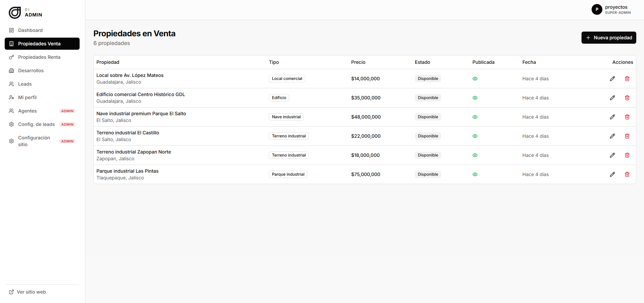Toggle published eye for Parque industrial Las Pintas
Screen dimensions: 644x303
click(475, 174)
